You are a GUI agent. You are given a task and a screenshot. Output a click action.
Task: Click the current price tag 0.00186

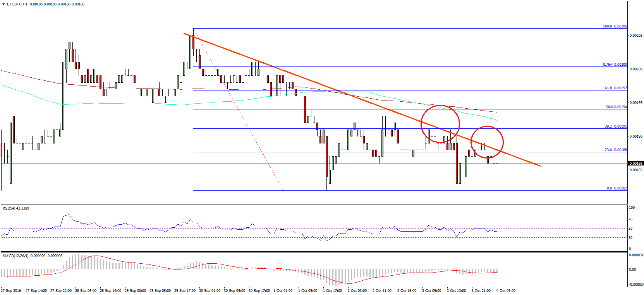point(636,164)
